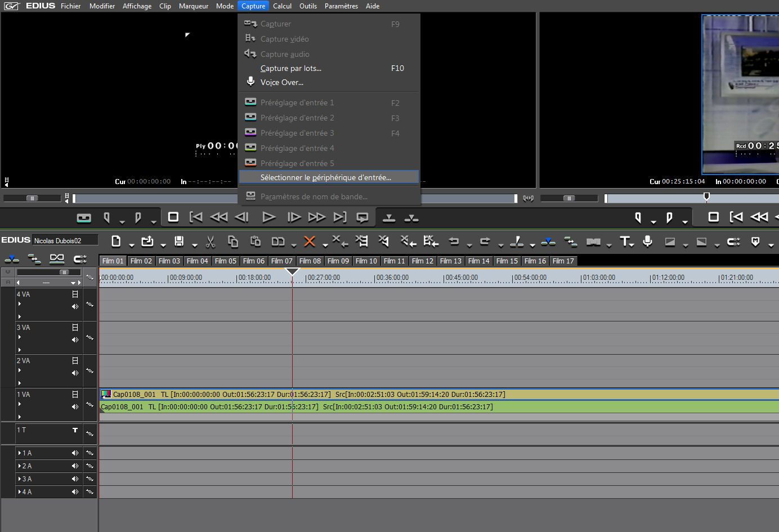This screenshot has height=532, width=779.
Task: Toggle snap to event in mode bar
Action: coord(80,259)
